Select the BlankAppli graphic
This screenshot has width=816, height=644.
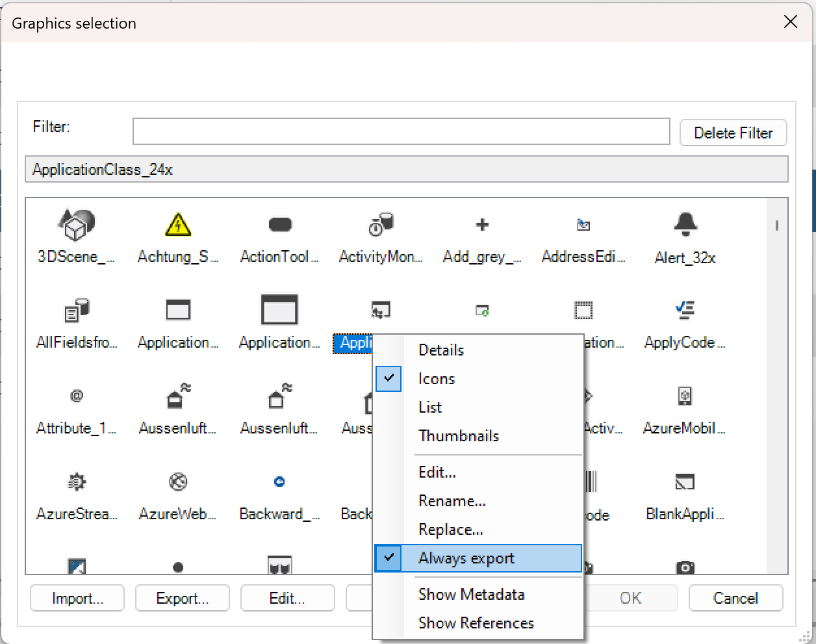tap(685, 482)
